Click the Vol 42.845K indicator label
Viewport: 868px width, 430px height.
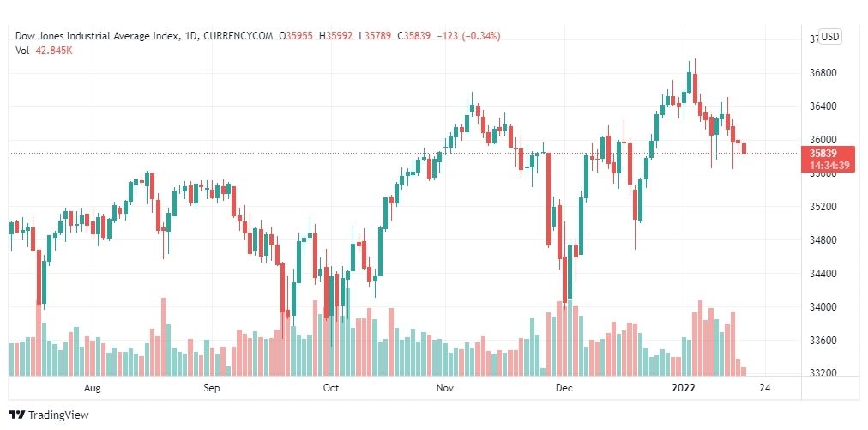tap(45, 51)
